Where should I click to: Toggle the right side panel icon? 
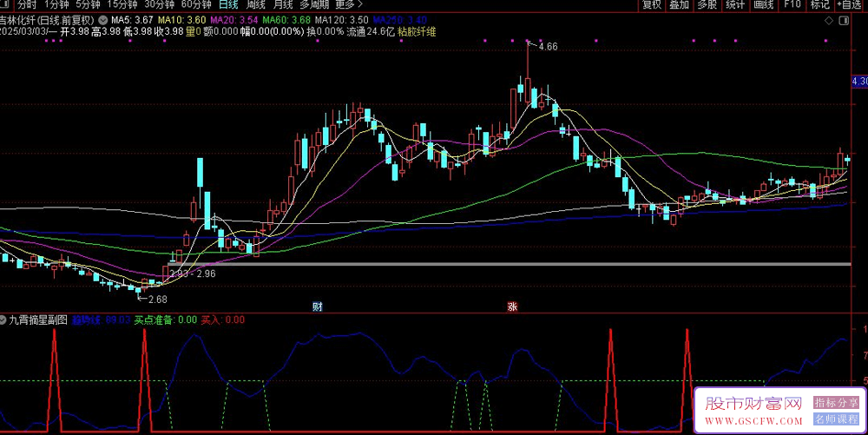coord(844,21)
